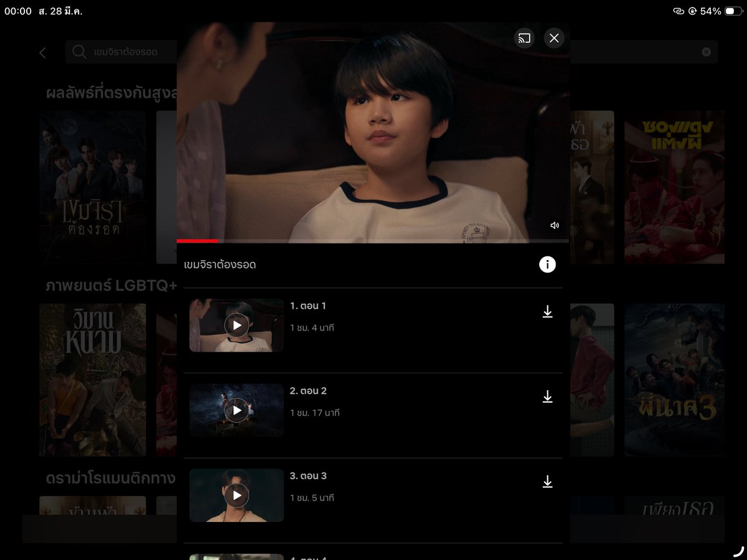Tap the battery indicator in status bar
The height and width of the screenshot is (560, 747).
[x=733, y=11]
